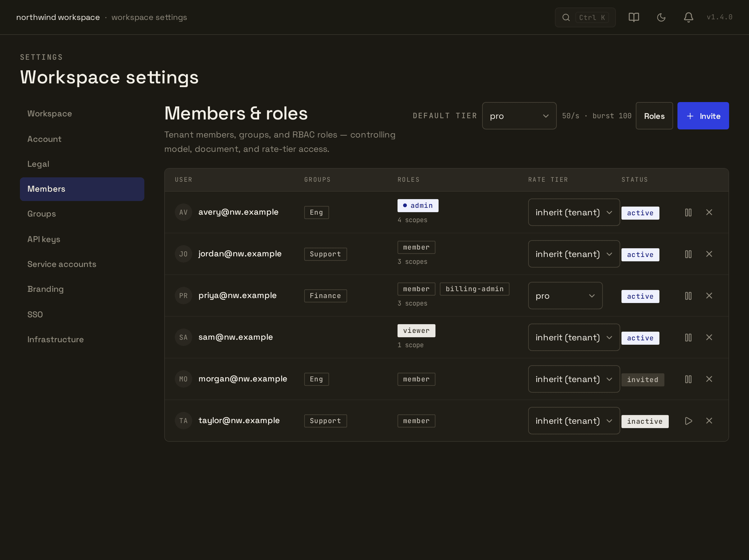Suspend morgan@nw.example with pause icon

point(688,379)
